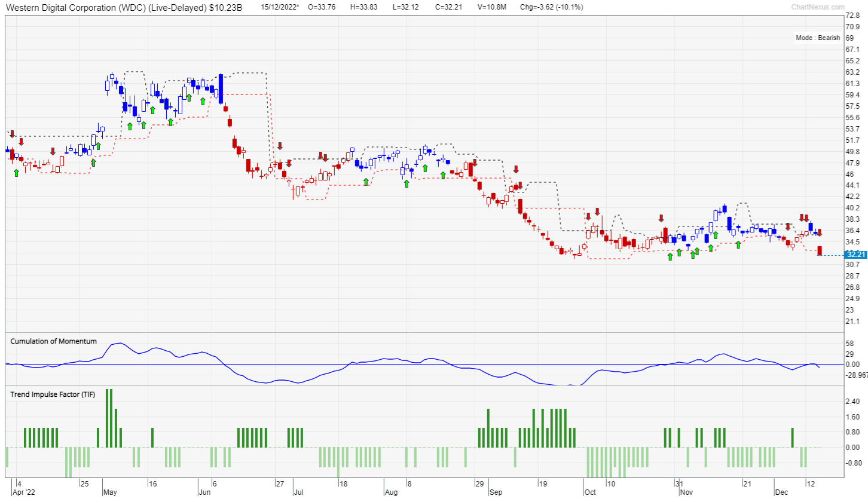
Task: Click the open price O=33.76
Action: [x=322, y=7]
